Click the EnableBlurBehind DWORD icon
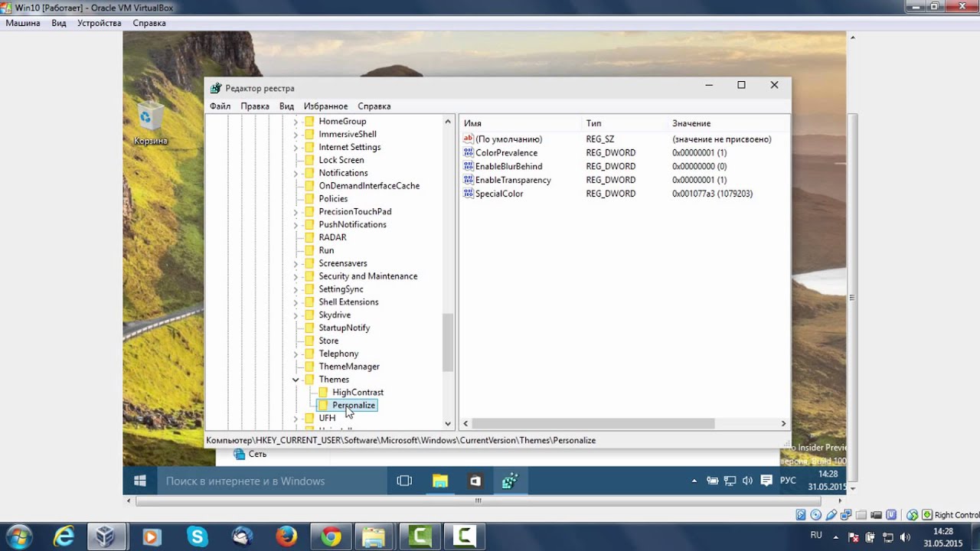Image resolution: width=980 pixels, height=551 pixels. coord(469,167)
